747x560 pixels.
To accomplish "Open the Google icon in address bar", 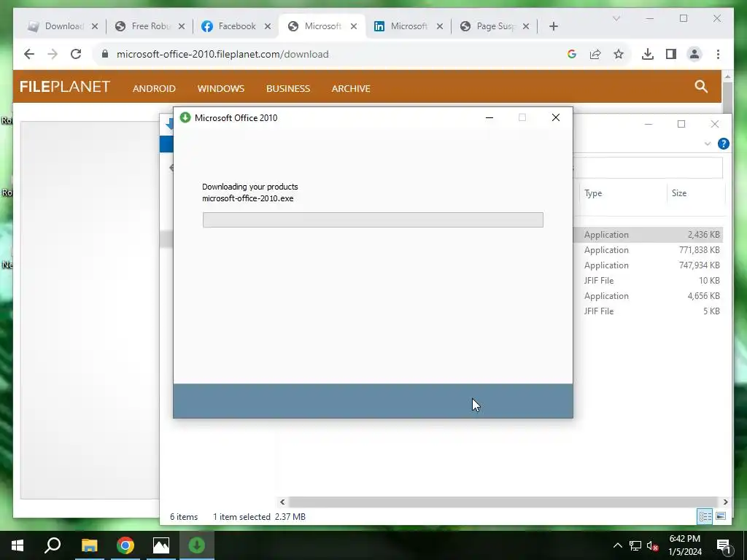I will click(572, 54).
